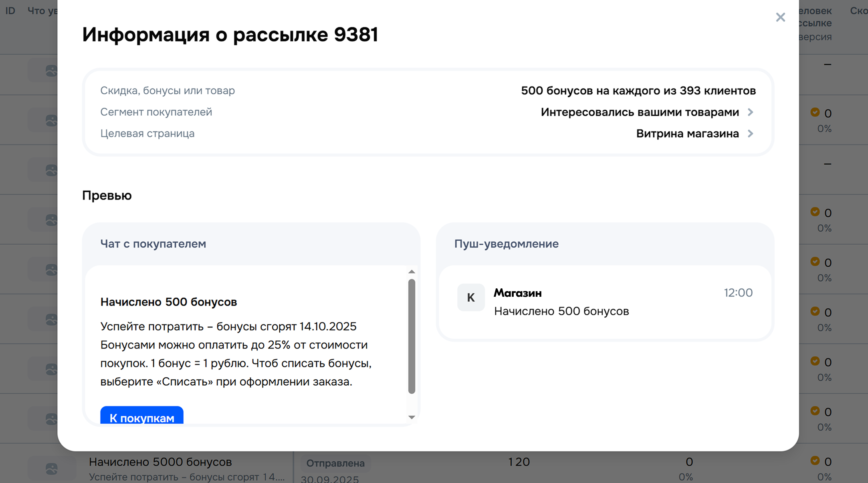Click the Чат с покупателем panel header

153,244
